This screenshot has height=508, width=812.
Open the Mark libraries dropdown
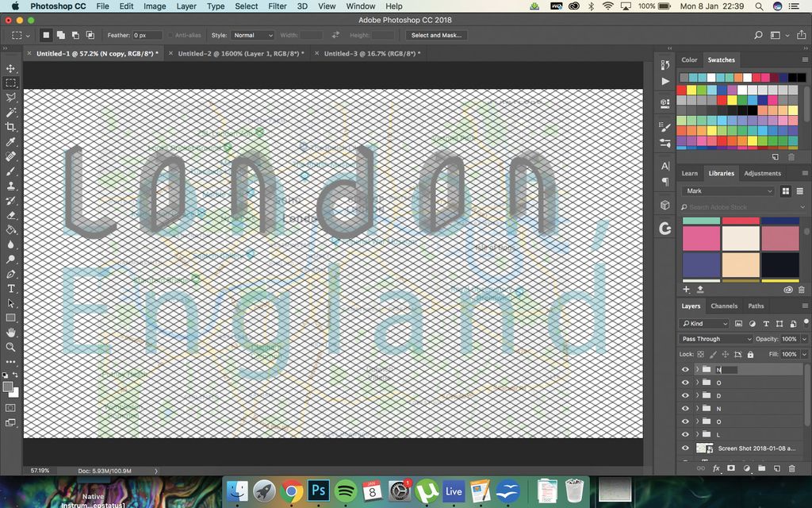coord(728,190)
